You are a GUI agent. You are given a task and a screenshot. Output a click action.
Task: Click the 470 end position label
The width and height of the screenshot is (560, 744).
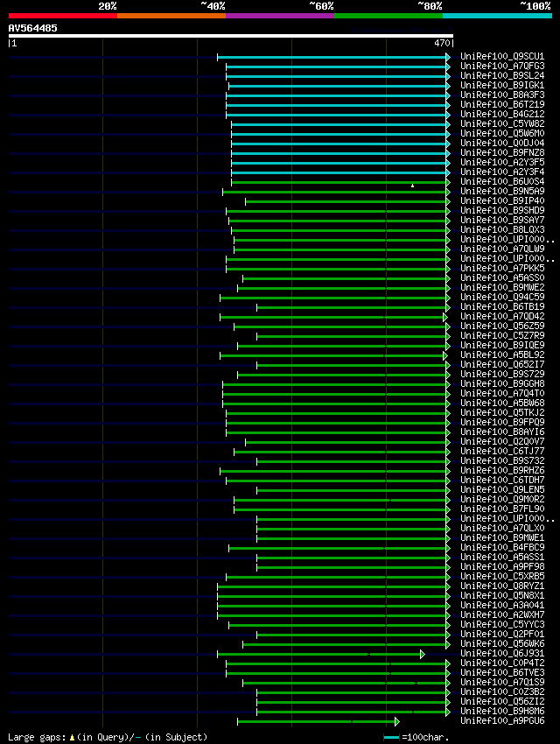(442, 43)
